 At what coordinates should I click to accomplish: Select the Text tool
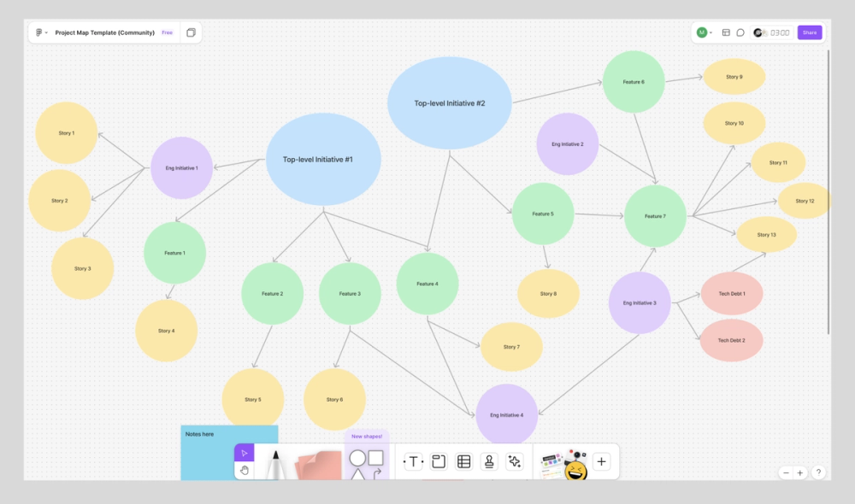tap(412, 461)
